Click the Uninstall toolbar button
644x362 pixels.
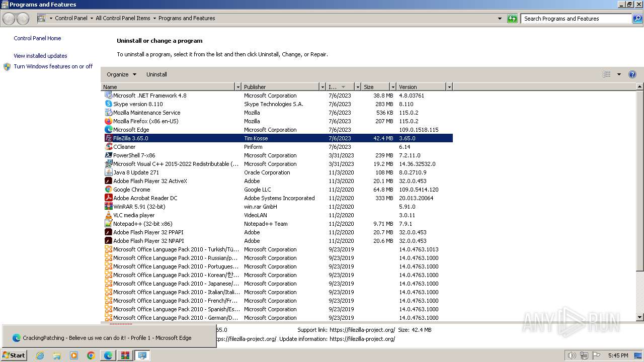pos(156,74)
